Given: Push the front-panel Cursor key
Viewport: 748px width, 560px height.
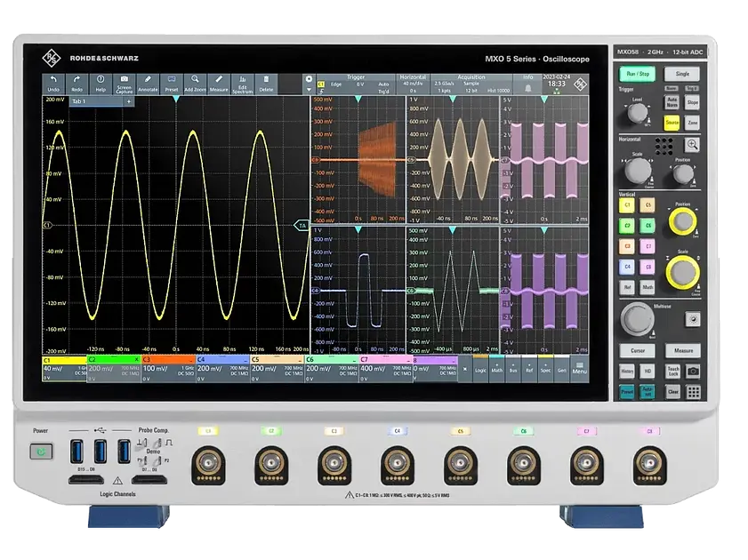Looking at the screenshot, I should 638,351.
